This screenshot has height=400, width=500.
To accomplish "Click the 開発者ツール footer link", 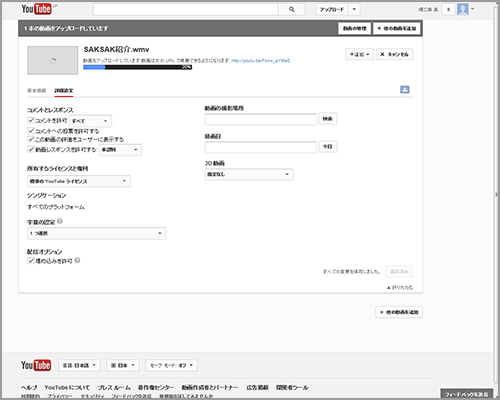I will click(292, 387).
